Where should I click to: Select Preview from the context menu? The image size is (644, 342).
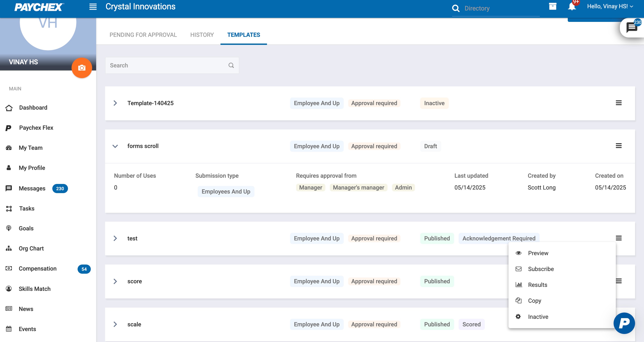pyautogui.click(x=538, y=253)
